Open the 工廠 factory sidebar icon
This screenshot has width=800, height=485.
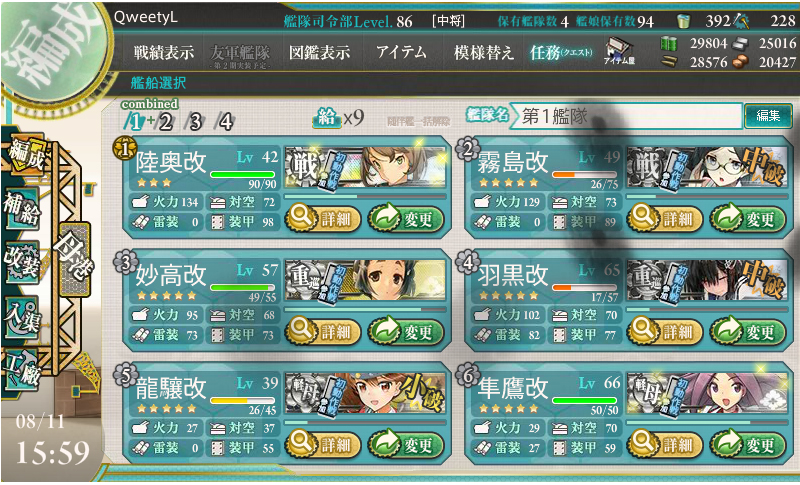click(22, 369)
